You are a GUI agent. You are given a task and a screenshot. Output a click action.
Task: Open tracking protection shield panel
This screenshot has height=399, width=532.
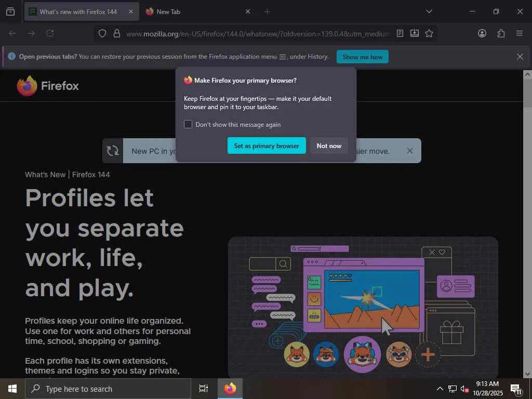coord(102,33)
